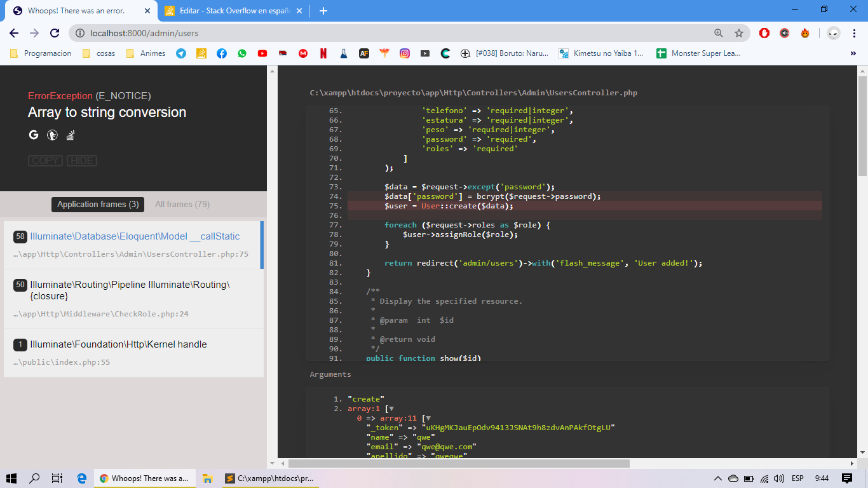Open the Monster Super League bookmark
Image resolution: width=868 pixels, height=488 pixels.
click(x=699, y=53)
